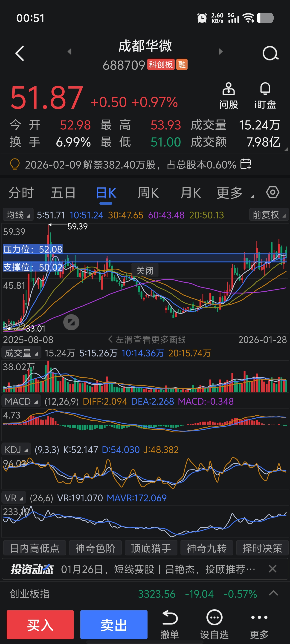
Task: Tap the 成都华微 stock title
Action: pos(145,46)
